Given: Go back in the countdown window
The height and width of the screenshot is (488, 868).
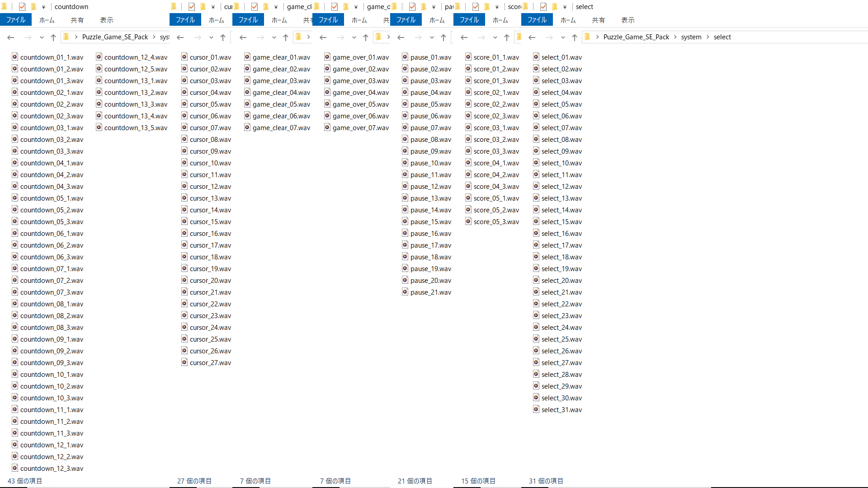Looking at the screenshot, I should pyautogui.click(x=11, y=38).
